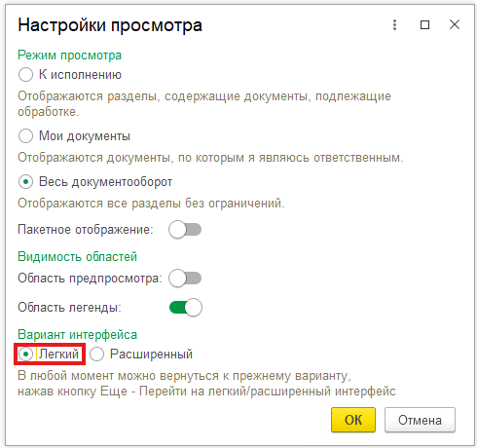Close the Настройки просмотра dialog
Viewport: 477px width, 448px height.
[x=455, y=24]
